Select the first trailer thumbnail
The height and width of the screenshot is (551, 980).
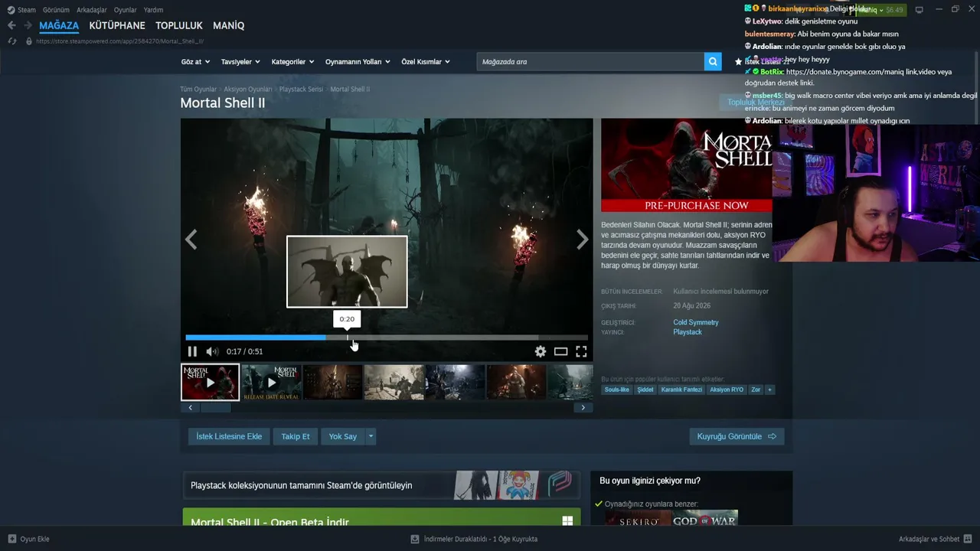[x=210, y=383]
